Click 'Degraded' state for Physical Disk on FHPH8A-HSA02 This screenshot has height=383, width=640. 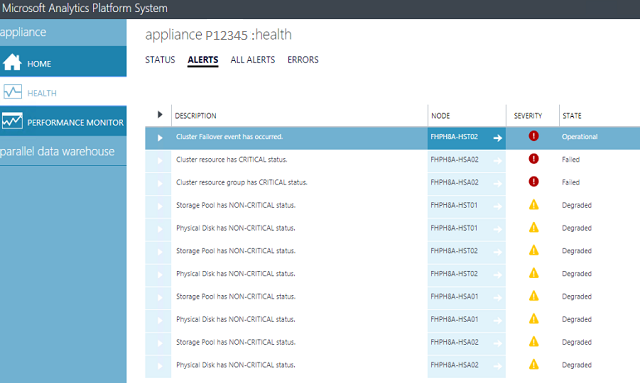click(576, 365)
